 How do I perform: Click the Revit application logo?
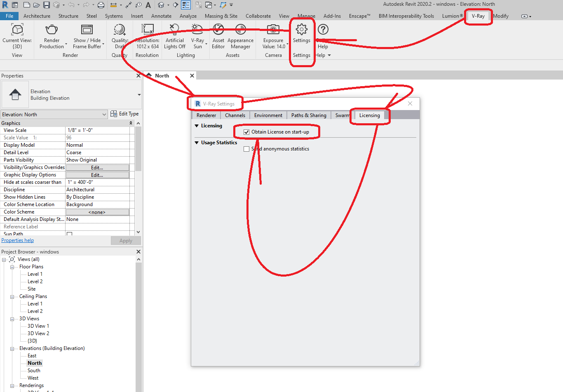[x=5, y=5]
